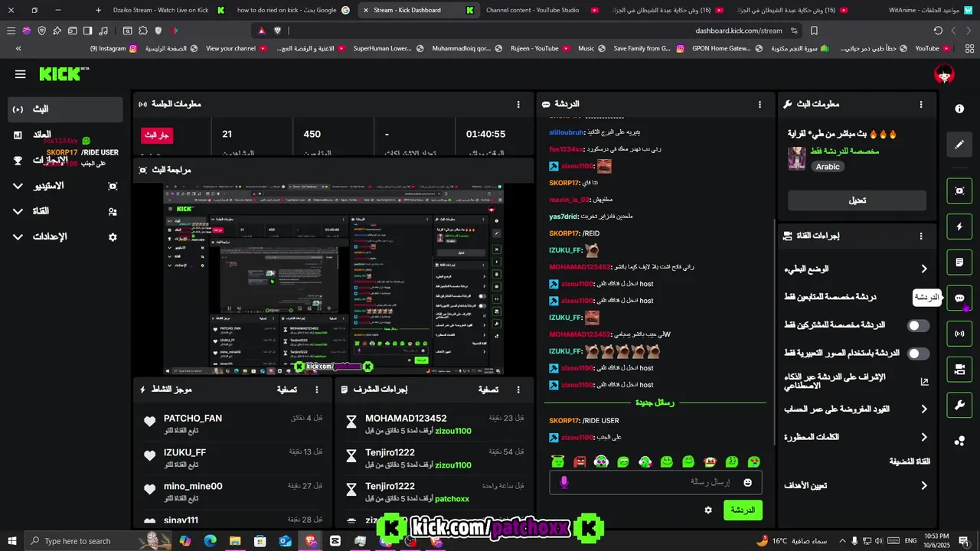Open channel actions panel three-dot menu
Viewport: 980px width, 551px height.
point(921,236)
